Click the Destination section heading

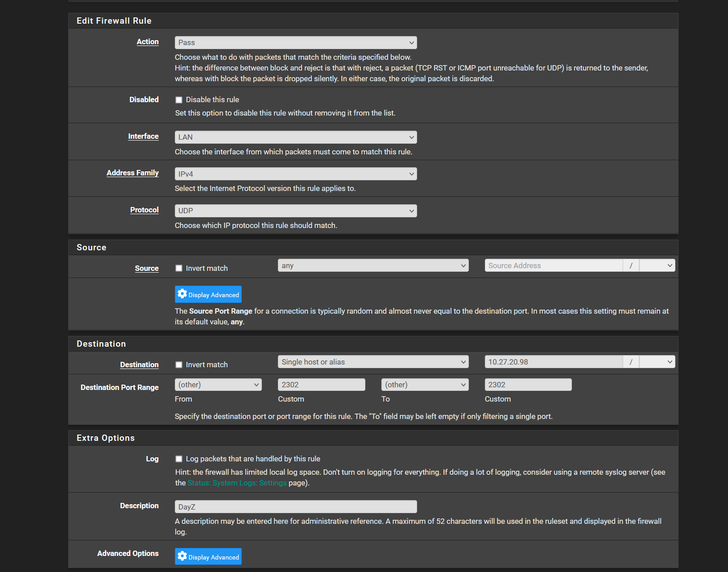(101, 344)
